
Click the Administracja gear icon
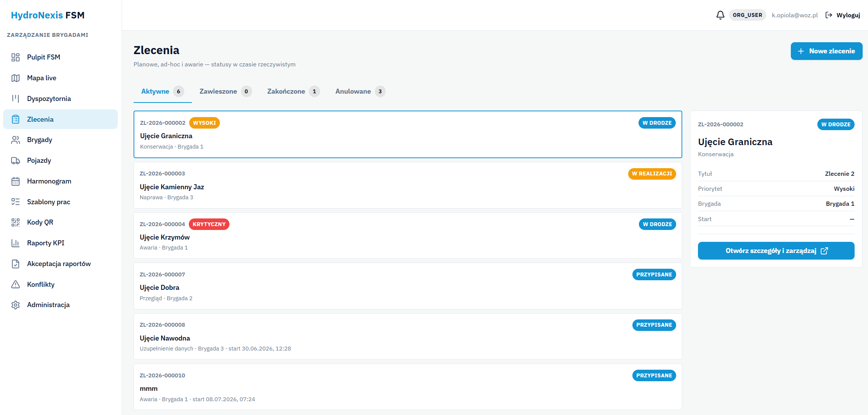(x=15, y=305)
